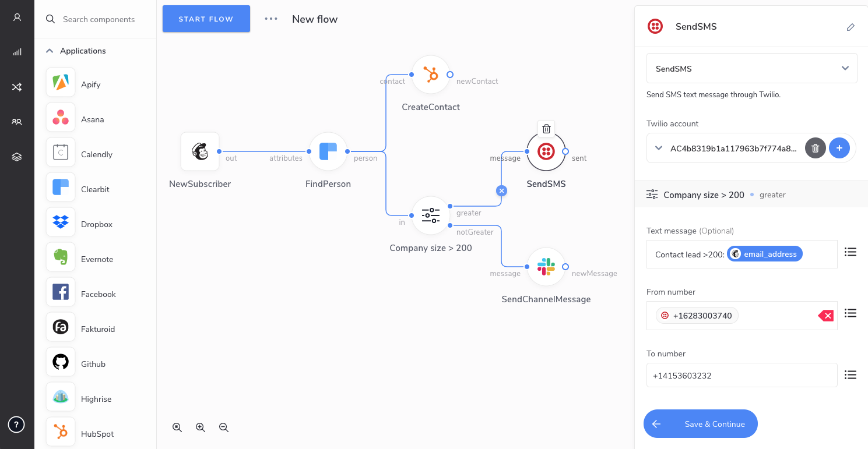The width and height of the screenshot is (868, 449).
Task: Click the SendSMS sent output port
Action: coord(565,151)
